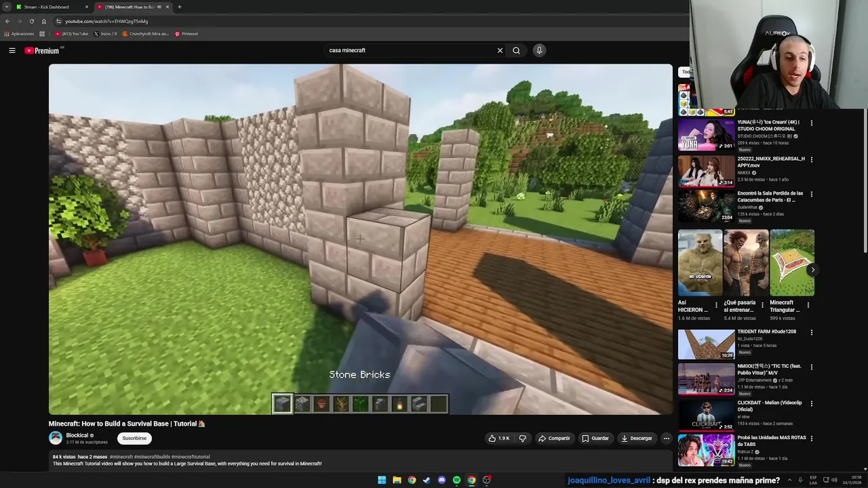
Task: Open 'Así HICIERON' short thumbnail
Action: pyautogui.click(x=700, y=263)
